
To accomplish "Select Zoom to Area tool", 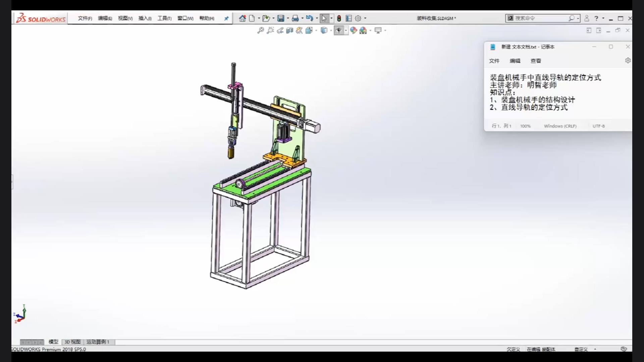I will pyautogui.click(x=270, y=31).
